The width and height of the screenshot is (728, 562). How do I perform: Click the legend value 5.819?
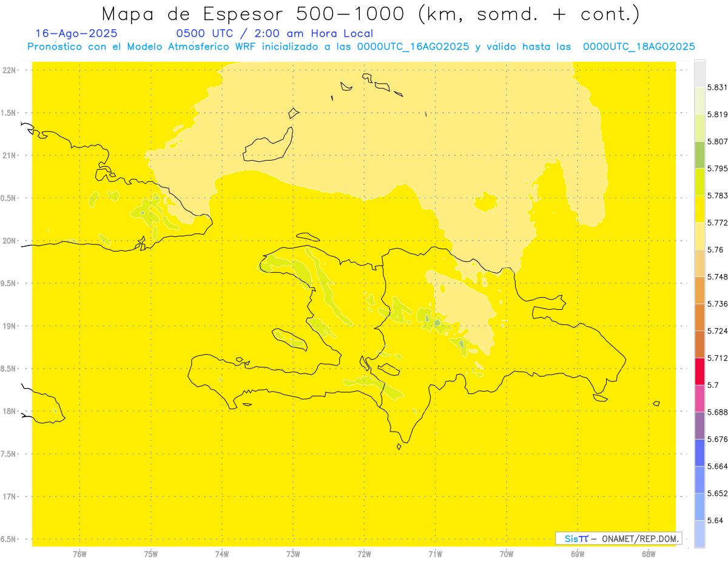pyautogui.click(x=718, y=115)
